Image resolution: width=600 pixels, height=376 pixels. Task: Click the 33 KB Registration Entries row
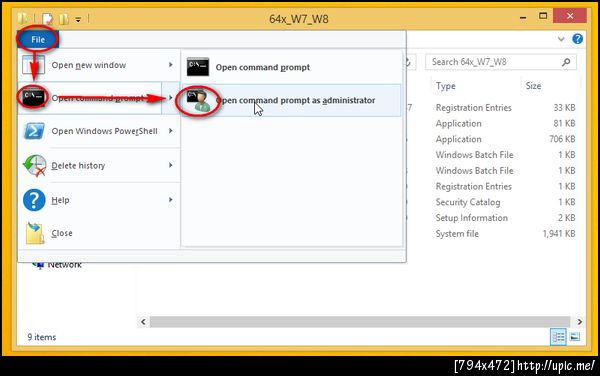click(x=505, y=108)
